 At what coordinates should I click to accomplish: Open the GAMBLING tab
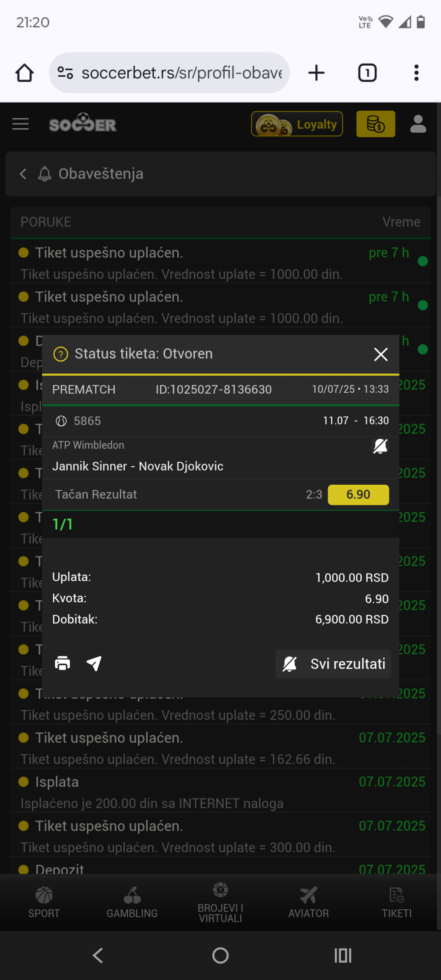coord(132,902)
